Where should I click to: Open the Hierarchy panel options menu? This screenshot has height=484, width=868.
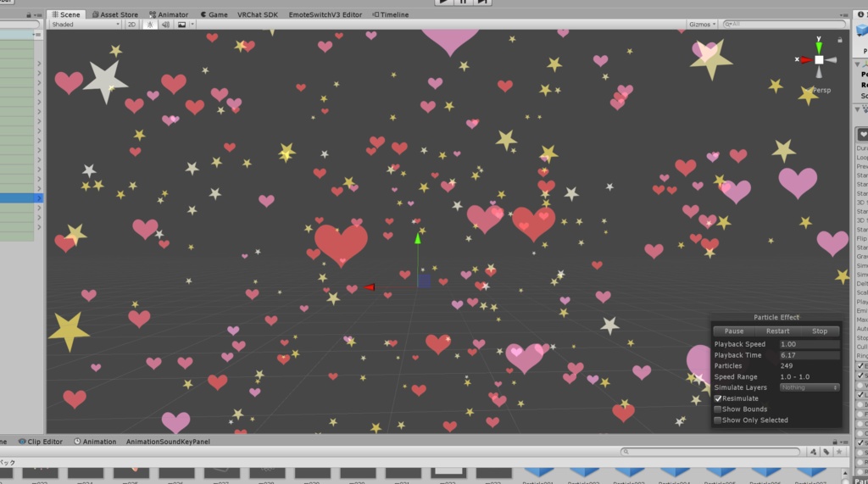coord(37,15)
